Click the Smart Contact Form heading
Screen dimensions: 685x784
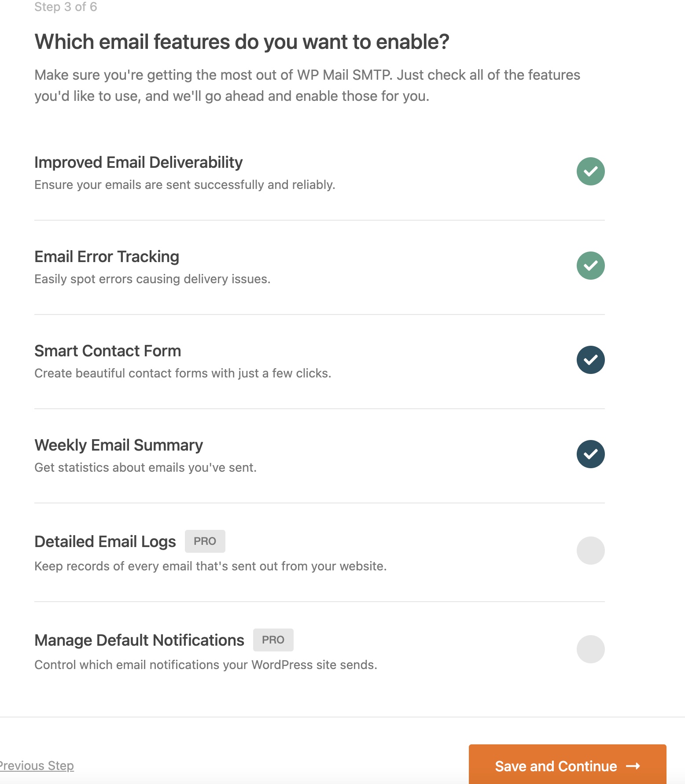(x=108, y=351)
